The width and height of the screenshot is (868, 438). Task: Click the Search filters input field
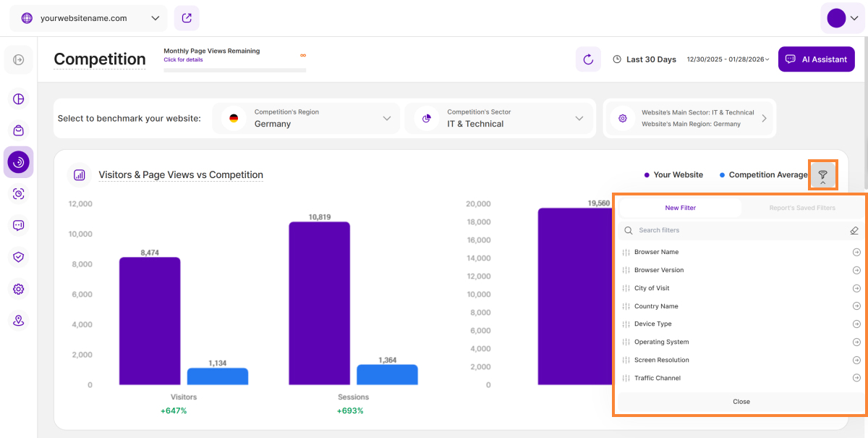pyautogui.click(x=731, y=230)
